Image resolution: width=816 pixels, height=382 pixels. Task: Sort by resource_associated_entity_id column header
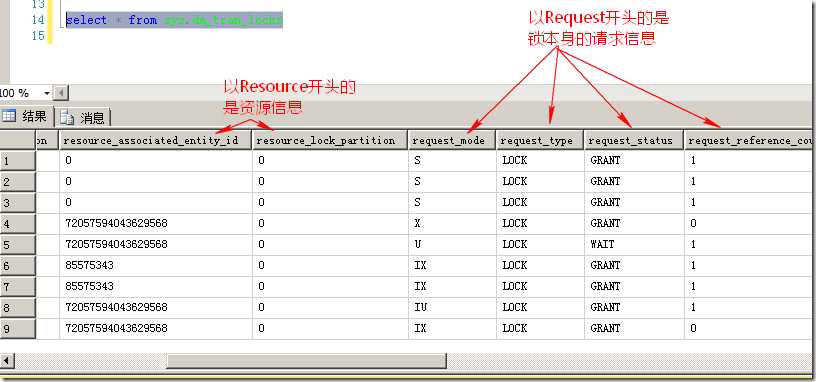pyautogui.click(x=156, y=141)
